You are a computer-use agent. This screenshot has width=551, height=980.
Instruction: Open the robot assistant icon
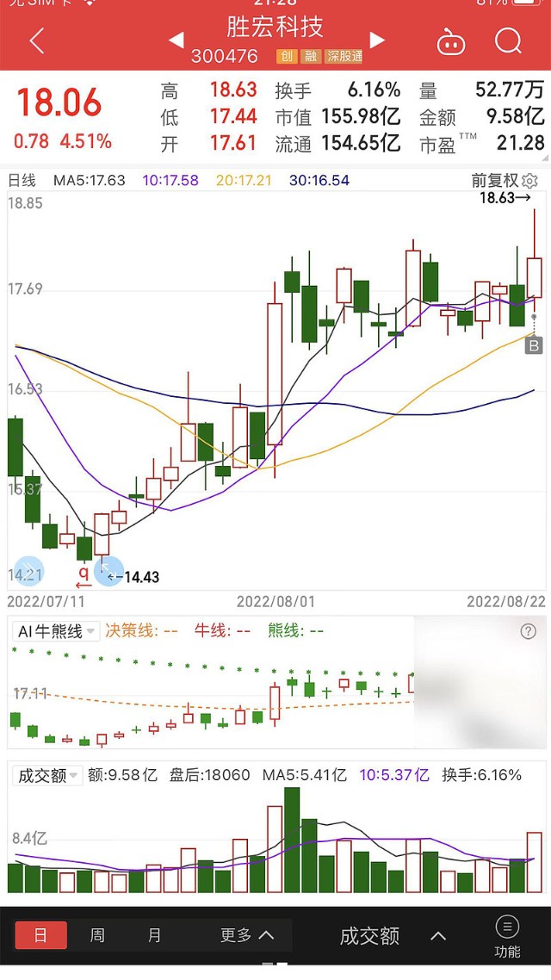pos(450,41)
